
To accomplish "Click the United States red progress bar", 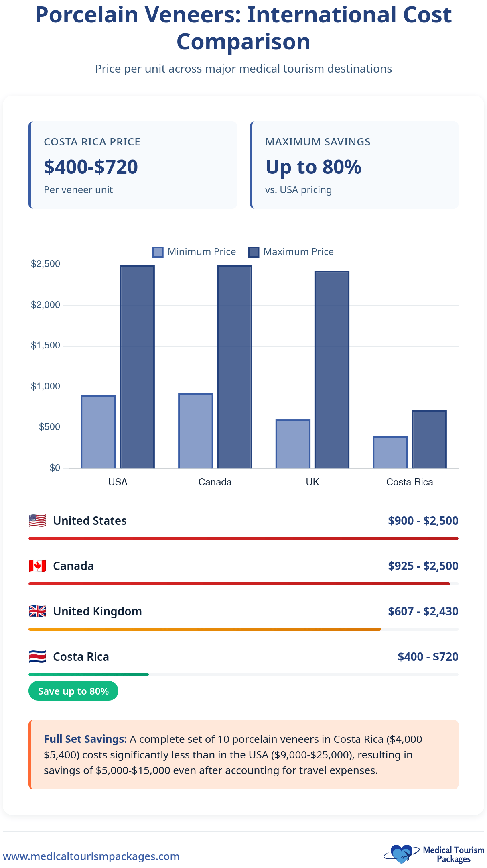I will [244, 538].
